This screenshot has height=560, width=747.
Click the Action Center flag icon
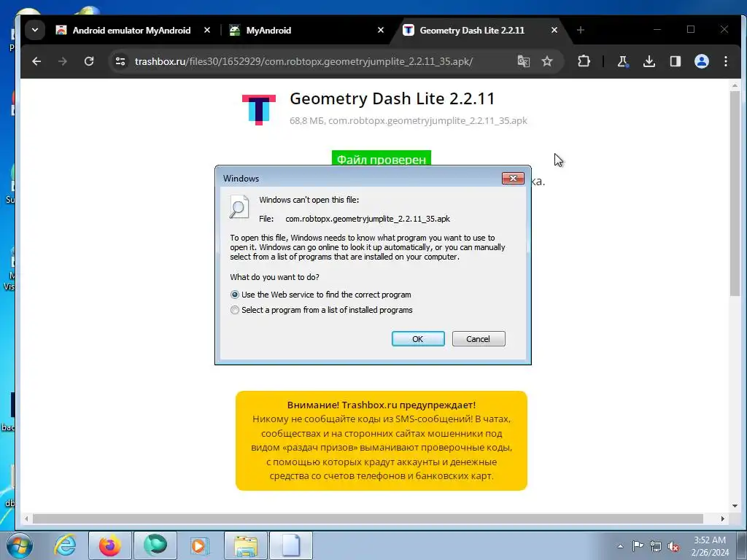[638, 545]
